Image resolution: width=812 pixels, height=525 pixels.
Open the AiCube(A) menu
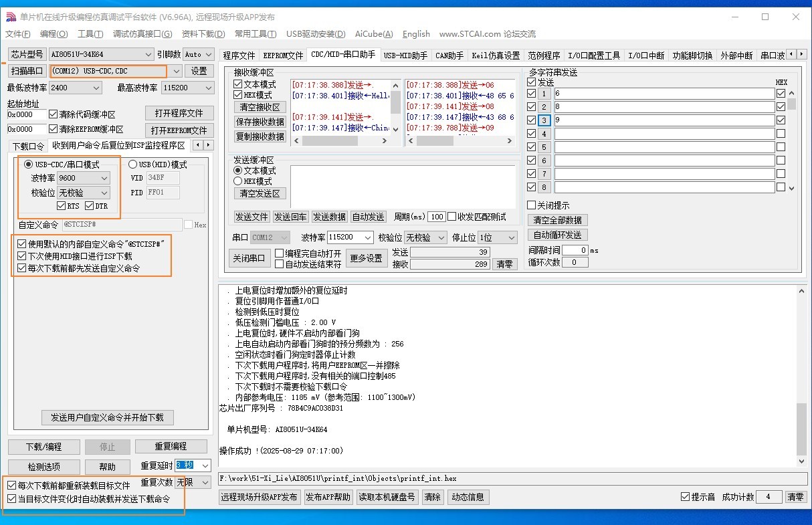pos(374,34)
